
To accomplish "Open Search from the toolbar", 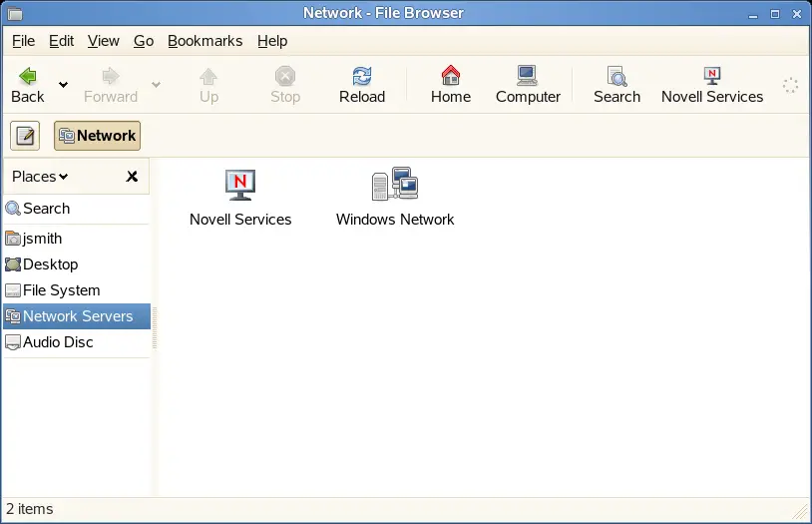I will pos(616,84).
